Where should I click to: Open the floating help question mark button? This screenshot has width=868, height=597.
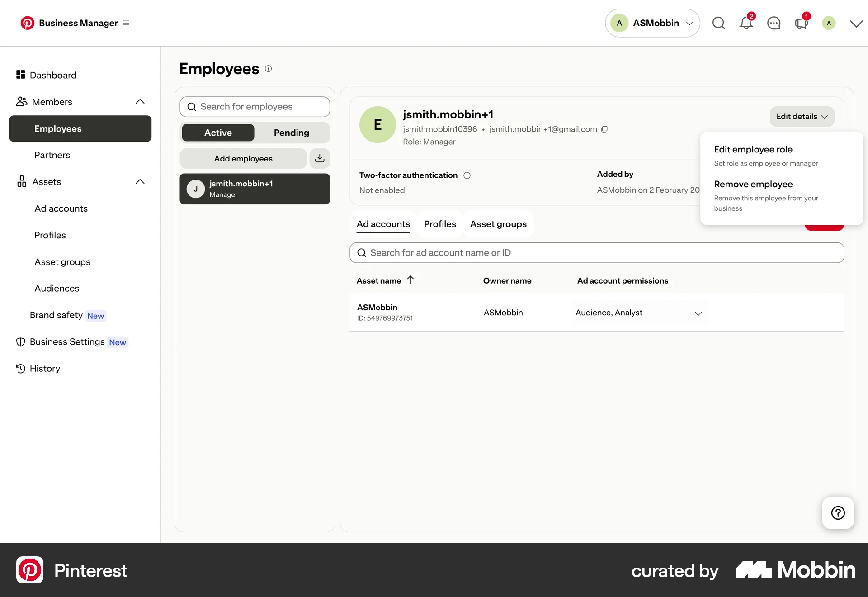838,513
